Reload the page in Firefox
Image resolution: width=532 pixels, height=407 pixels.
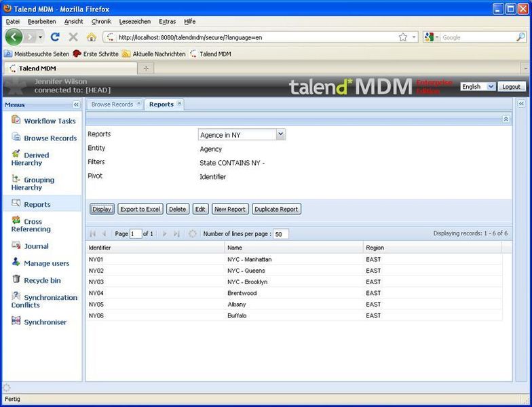point(55,37)
